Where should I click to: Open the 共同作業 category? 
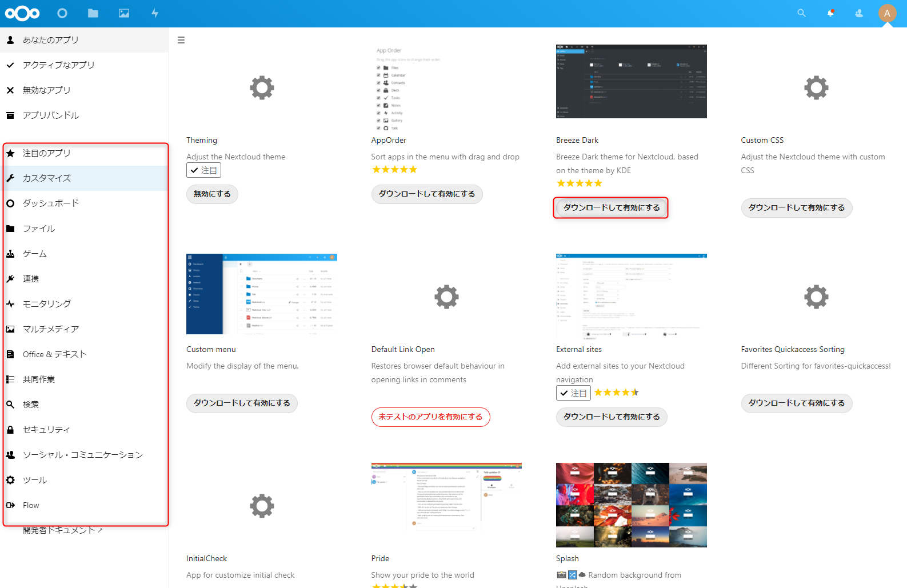point(84,379)
